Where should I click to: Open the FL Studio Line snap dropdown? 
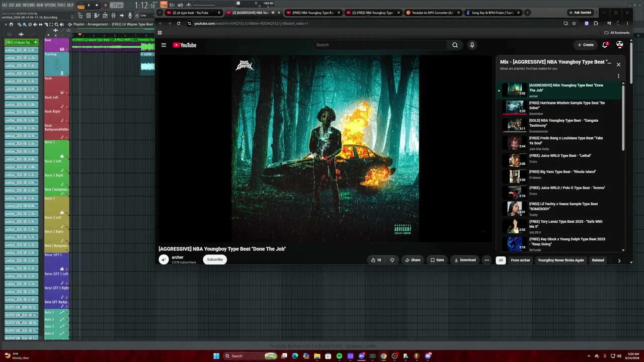145,16
